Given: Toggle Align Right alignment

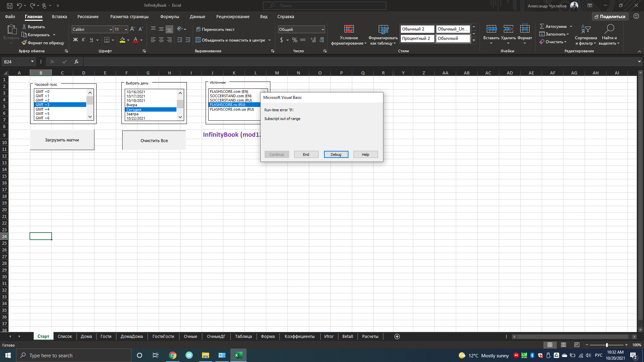Looking at the screenshot, I should (169, 40).
